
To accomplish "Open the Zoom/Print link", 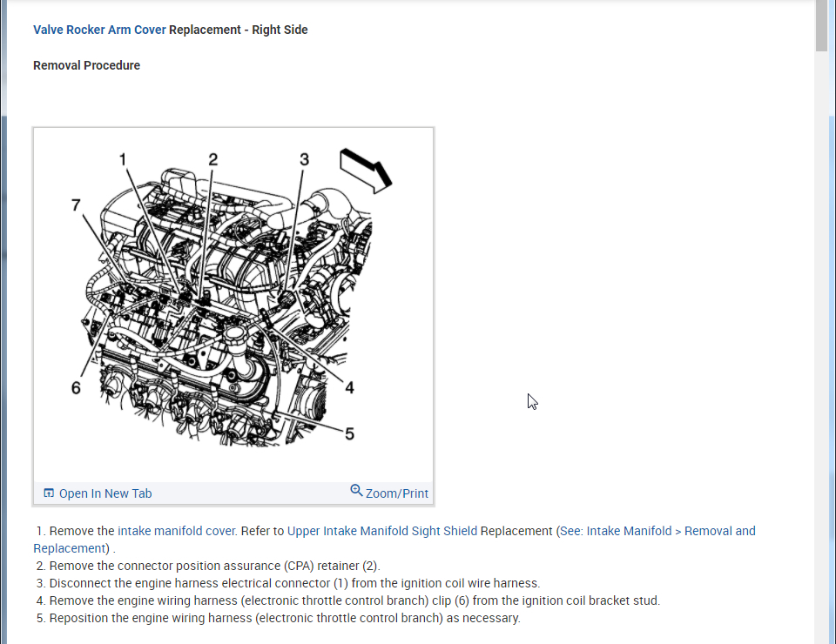I will click(397, 493).
